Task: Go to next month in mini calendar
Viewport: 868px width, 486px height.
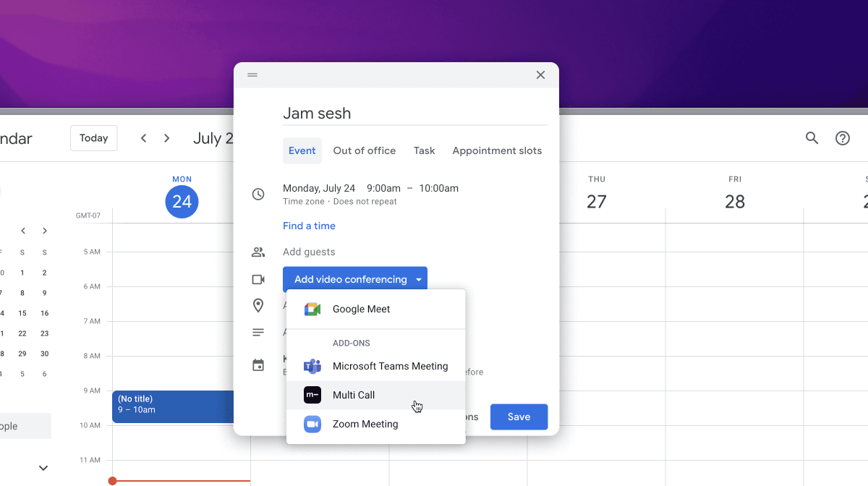Action: 45,231
